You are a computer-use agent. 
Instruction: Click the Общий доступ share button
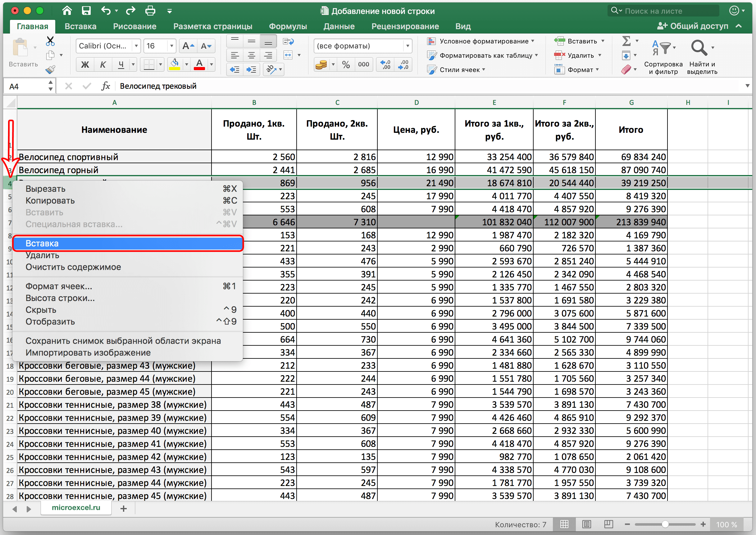coord(692,26)
